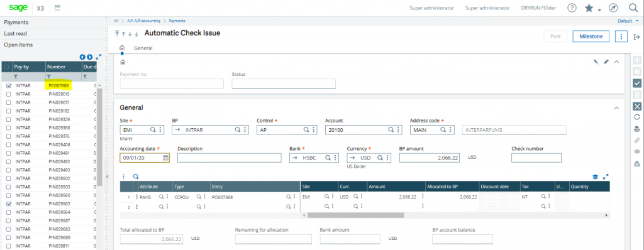Open the help question mark icon
Viewport: 644px width, 250px height.
click(572, 8)
